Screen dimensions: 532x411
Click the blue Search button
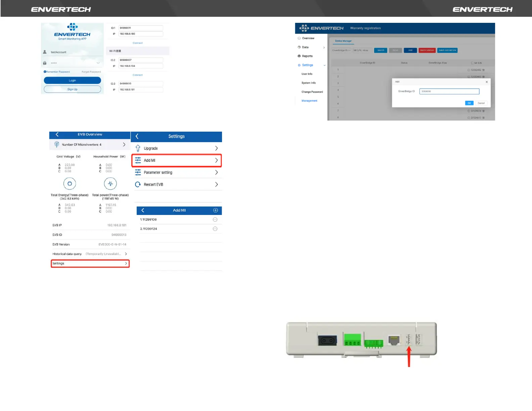[381, 50]
